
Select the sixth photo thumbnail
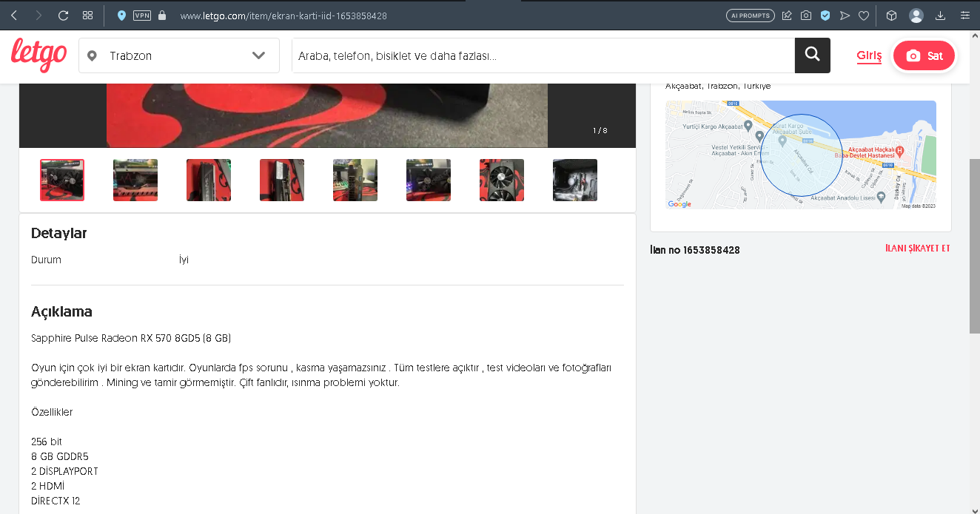pyautogui.click(x=429, y=180)
